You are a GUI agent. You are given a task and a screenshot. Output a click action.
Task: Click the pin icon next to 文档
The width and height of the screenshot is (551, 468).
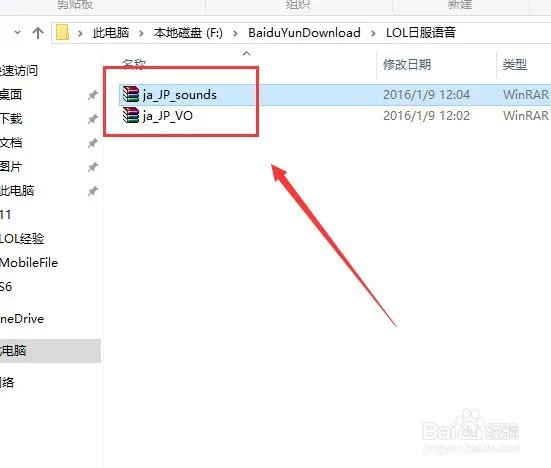(x=92, y=143)
